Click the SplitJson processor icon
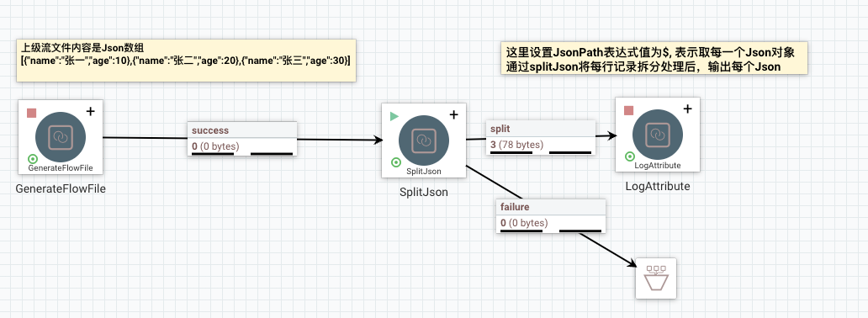 click(x=423, y=140)
